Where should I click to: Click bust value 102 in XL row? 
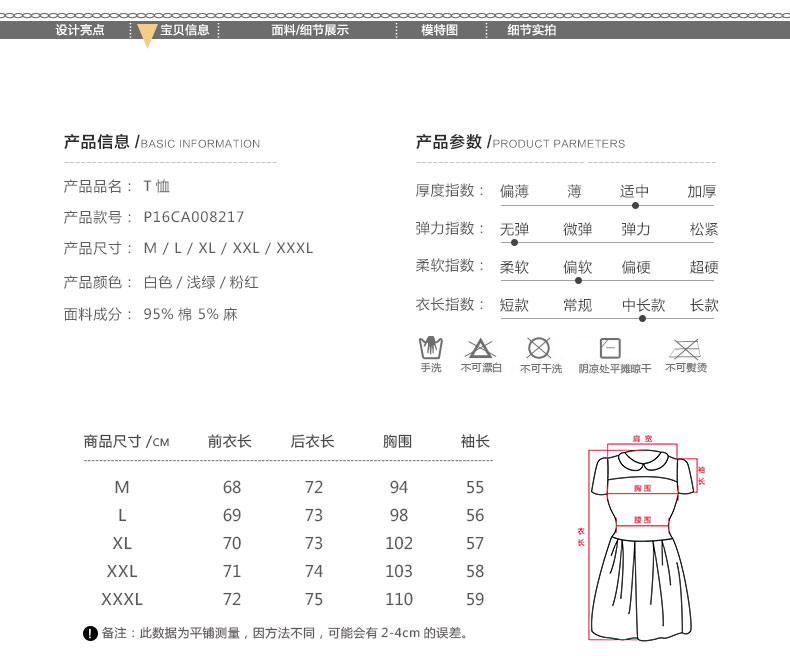[x=399, y=543]
